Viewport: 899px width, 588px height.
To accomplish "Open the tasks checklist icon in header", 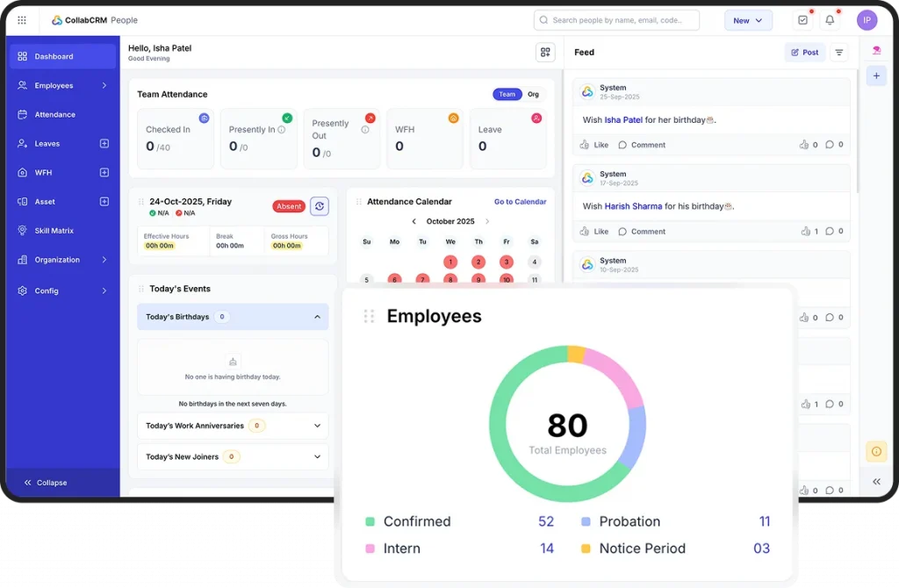I will point(802,20).
